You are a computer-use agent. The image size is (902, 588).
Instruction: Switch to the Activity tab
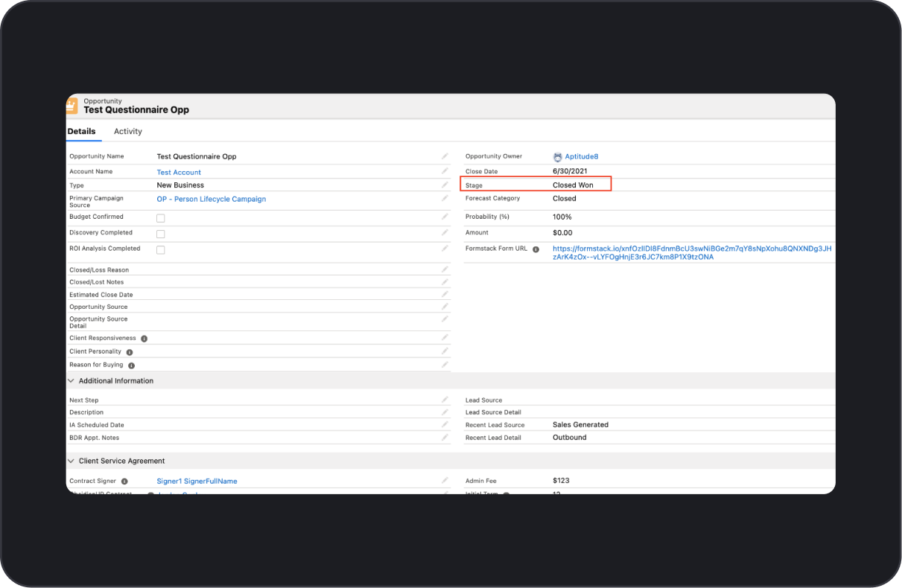127,131
